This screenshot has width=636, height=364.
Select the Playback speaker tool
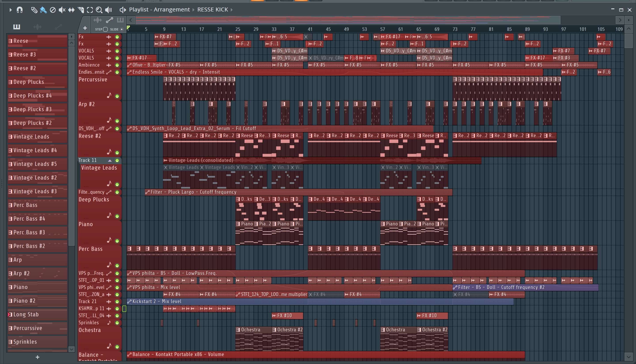click(108, 10)
